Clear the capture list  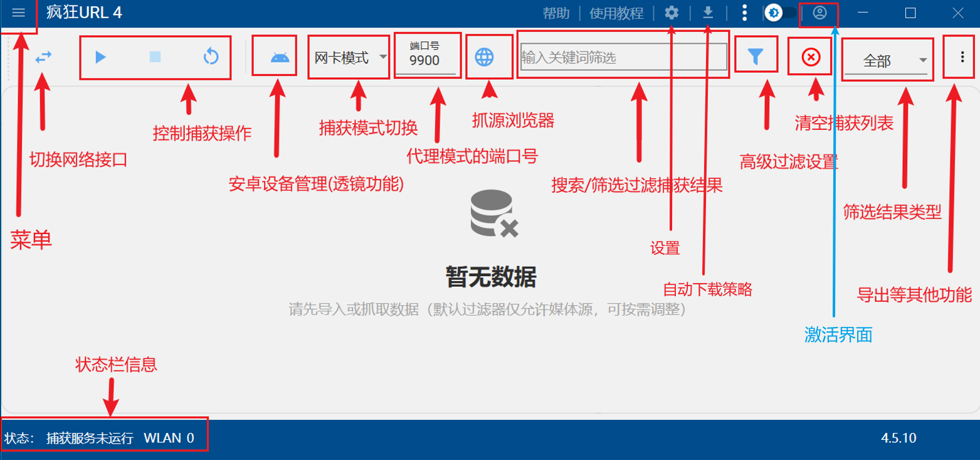[809, 56]
